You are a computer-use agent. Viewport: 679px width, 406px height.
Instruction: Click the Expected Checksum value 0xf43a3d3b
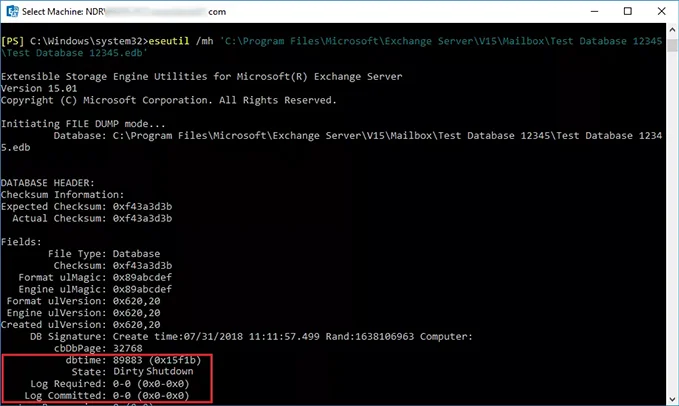[142, 206]
